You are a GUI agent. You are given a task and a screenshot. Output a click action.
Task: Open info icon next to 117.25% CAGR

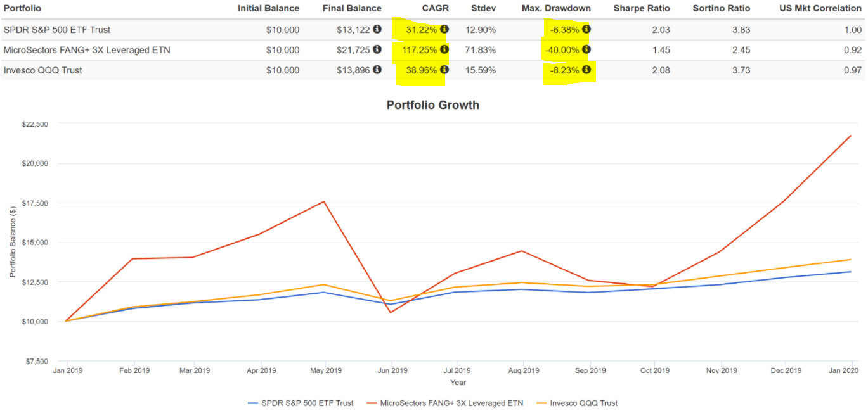444,49
